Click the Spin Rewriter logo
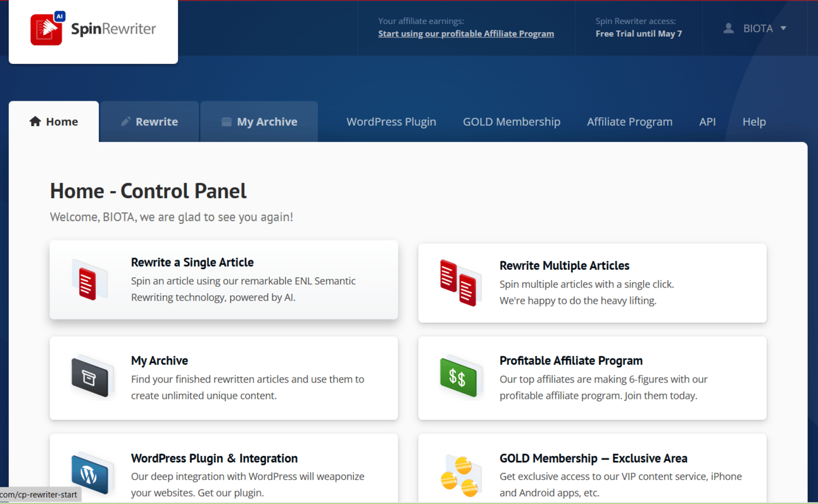Image resolution: width=818 pixels, height=504 pixels. (93, 28)
